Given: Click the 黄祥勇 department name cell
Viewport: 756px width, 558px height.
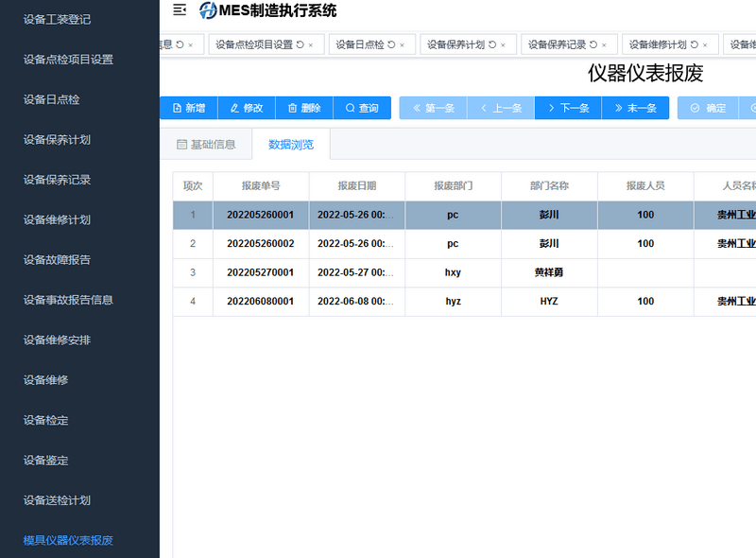Looking at the screenshot, I should coord(549,272).
